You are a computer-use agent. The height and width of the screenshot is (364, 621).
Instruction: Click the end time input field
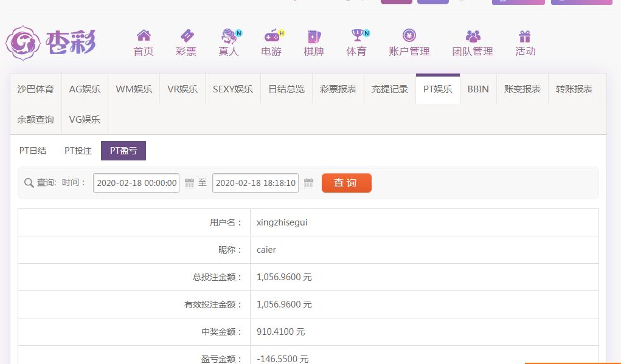(255, 183)
